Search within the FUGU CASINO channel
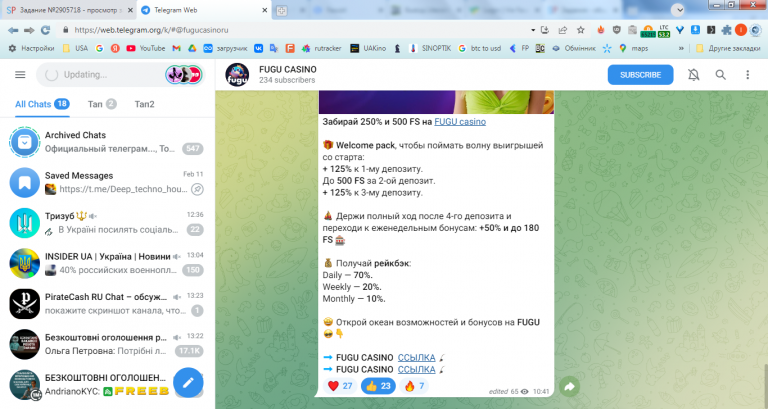Viewport: 768px width, 409px height. [x=720, y=75]
